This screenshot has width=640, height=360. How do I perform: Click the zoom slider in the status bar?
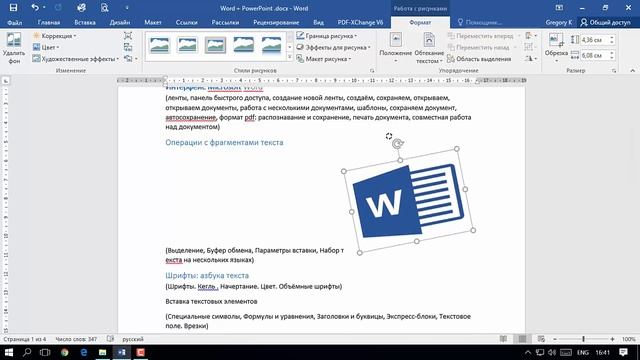(584, 339)
